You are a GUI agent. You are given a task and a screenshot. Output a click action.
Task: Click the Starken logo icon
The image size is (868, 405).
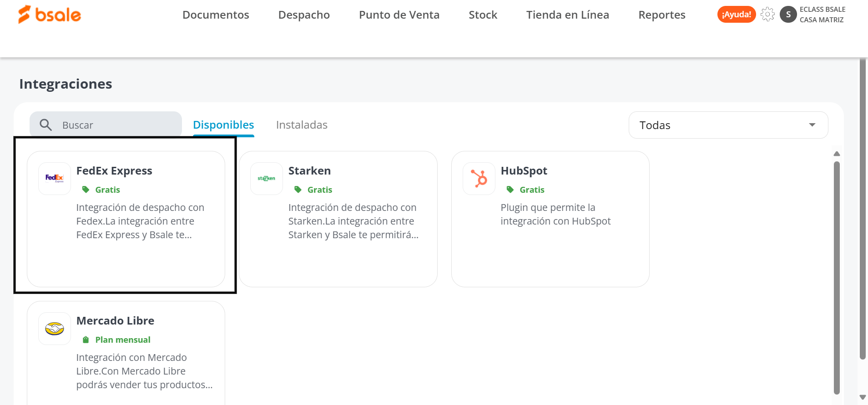(x=267, y=179)
